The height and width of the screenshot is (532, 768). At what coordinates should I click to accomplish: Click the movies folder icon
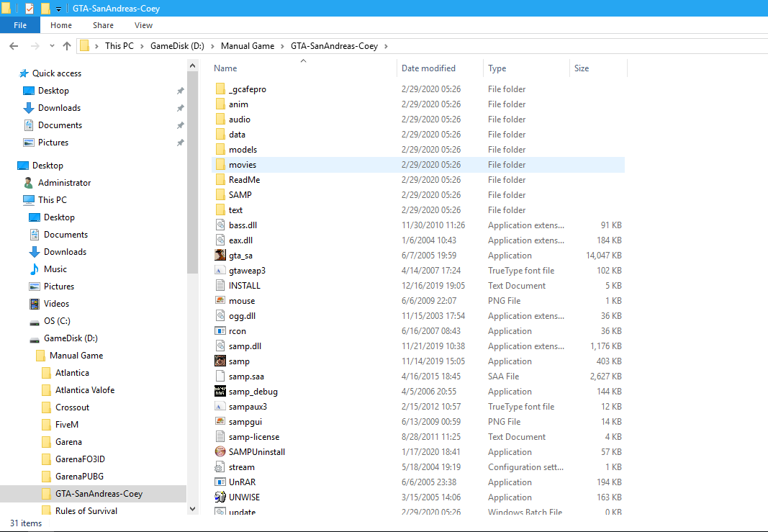(x=220, y=165)
